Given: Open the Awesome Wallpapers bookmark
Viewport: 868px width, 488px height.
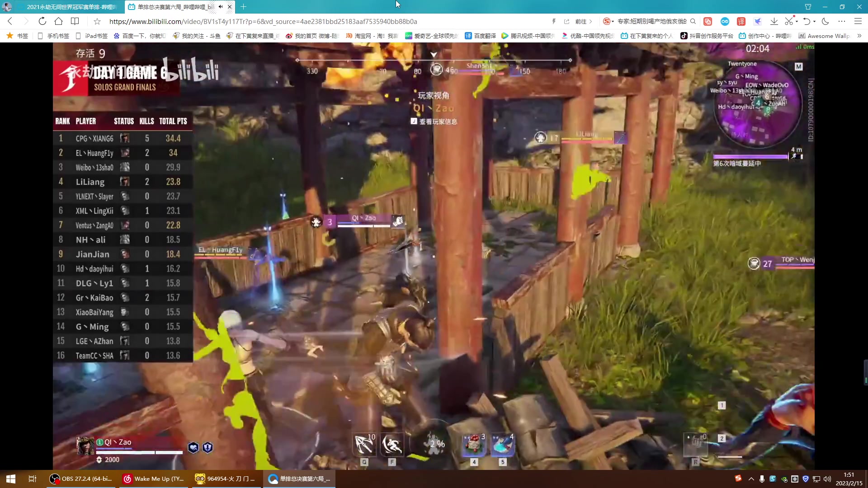Looking at the screenshot, I should pos(824,36).
